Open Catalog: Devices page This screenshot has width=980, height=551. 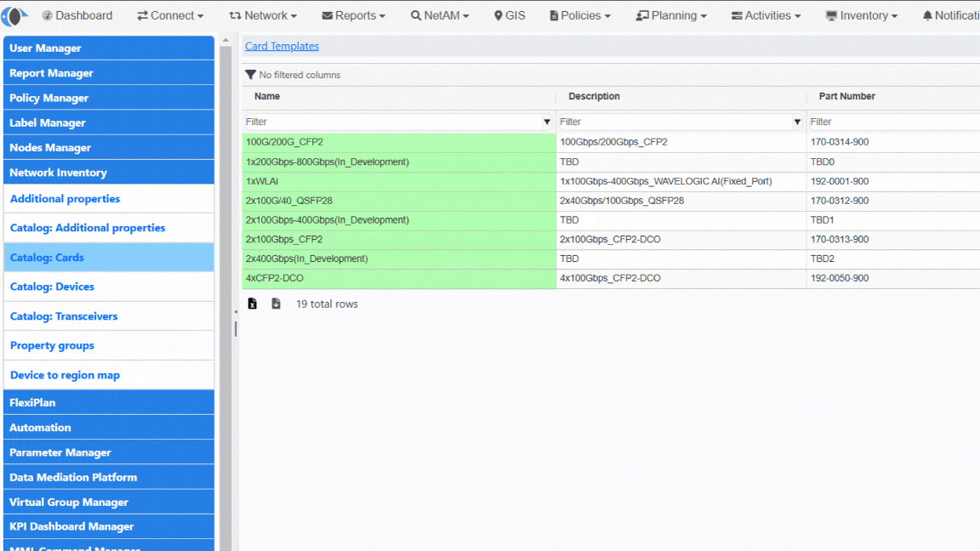[x=109, y=287]
